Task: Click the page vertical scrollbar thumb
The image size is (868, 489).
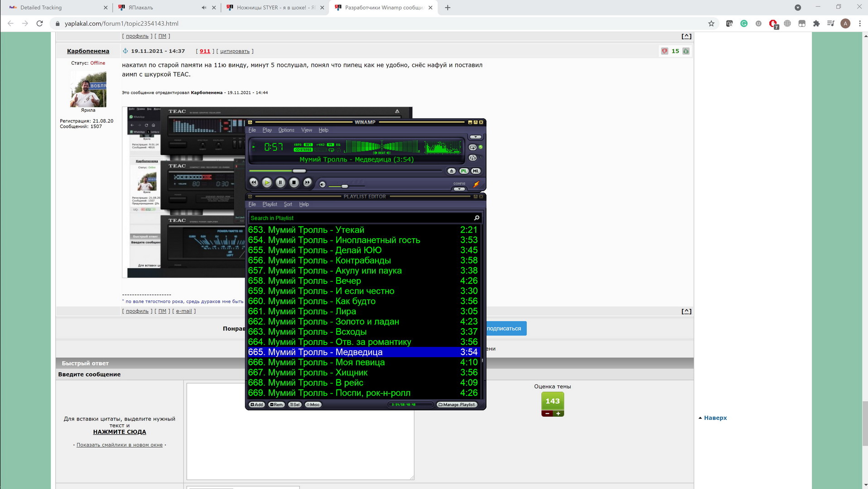Action: [864, 424]
